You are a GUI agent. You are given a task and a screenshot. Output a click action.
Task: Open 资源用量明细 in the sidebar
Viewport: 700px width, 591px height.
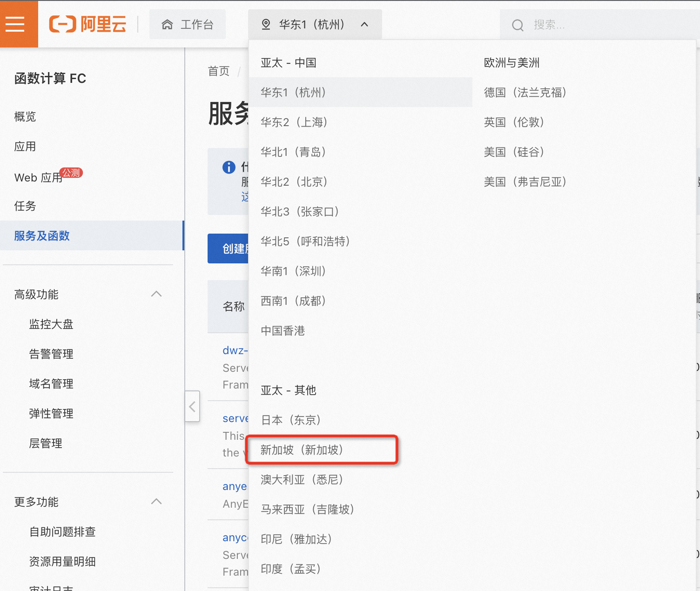click(x=62, y=562)
